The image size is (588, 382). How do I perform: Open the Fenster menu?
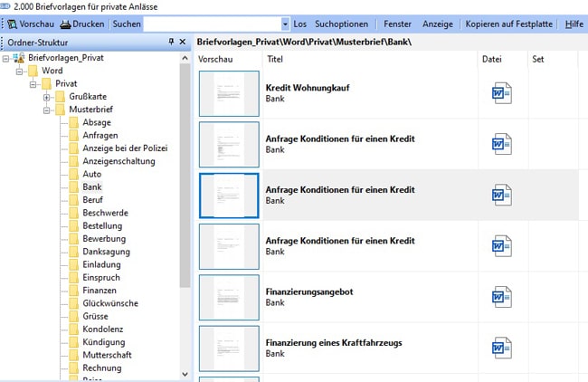coord(397,24)
